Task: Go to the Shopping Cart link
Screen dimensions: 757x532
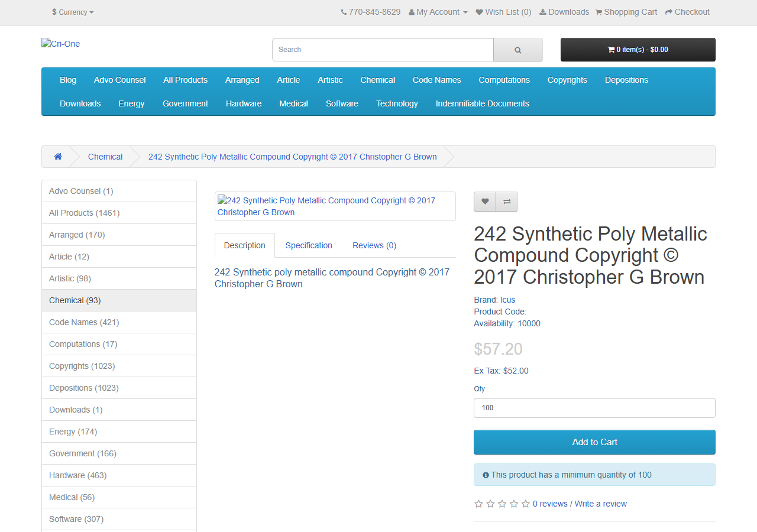Action: coord(626,12)
